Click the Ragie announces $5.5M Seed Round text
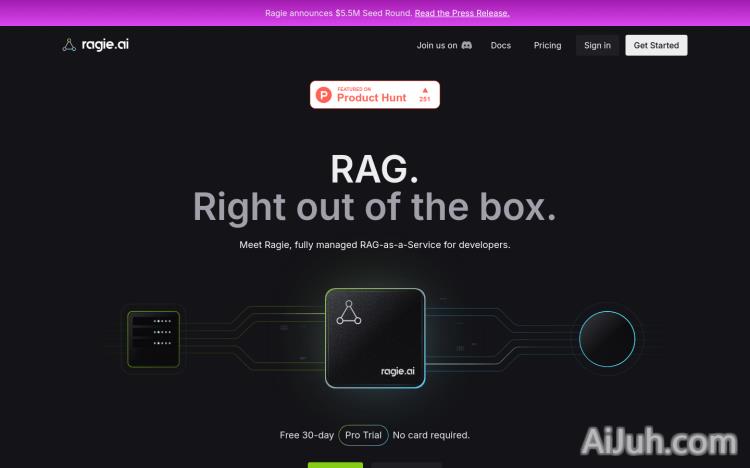Viewport: 750px width, 468px height. click(339, 13)
